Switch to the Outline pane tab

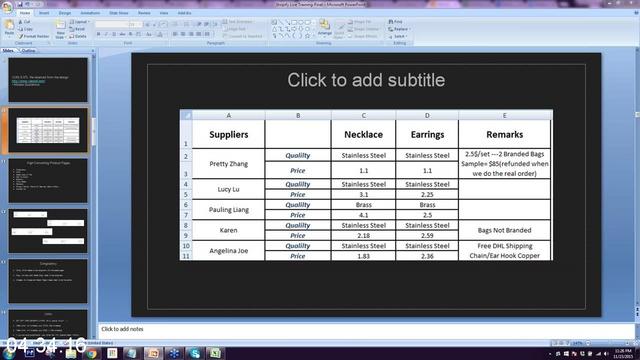point(28,51)
